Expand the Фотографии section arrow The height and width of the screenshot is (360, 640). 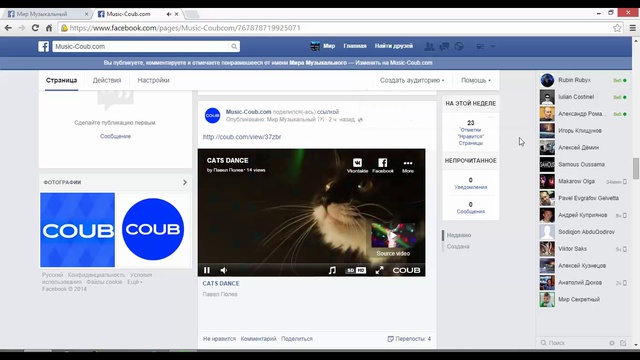click(185, 182)
